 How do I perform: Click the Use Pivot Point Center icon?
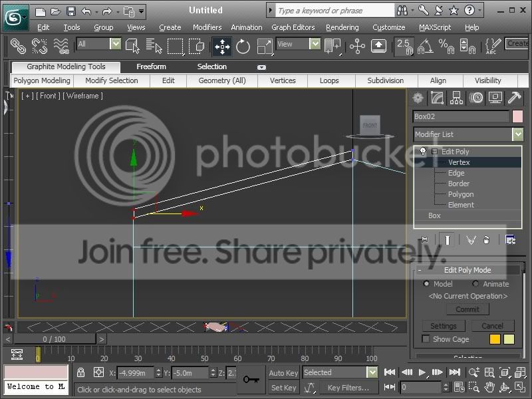[x=332, y=46]
